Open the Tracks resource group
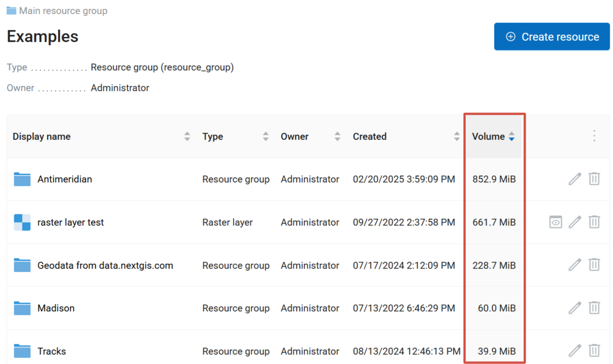613x364 pixels. (x=52, y=351)
